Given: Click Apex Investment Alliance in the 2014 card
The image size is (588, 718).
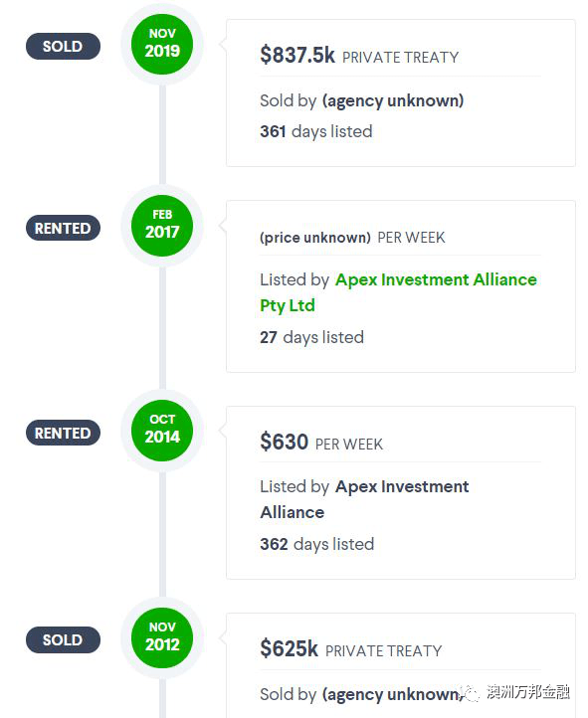Looking at the screenshot, I should tap(364, 499).
